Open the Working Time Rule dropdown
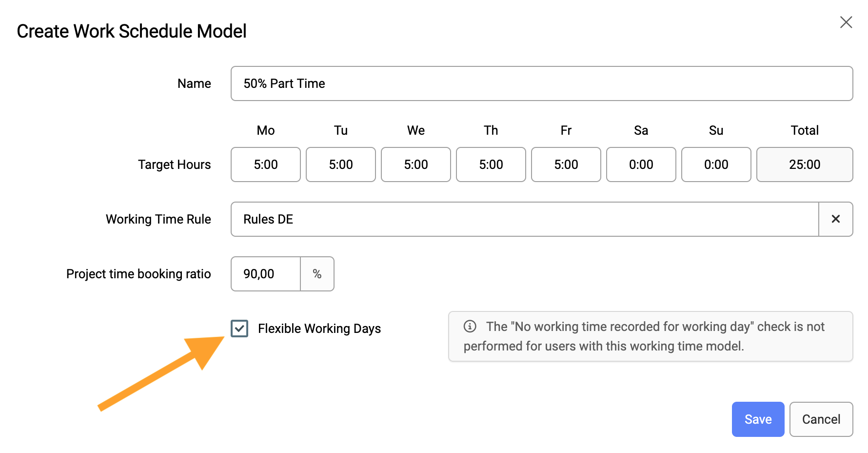 point(525,219)
